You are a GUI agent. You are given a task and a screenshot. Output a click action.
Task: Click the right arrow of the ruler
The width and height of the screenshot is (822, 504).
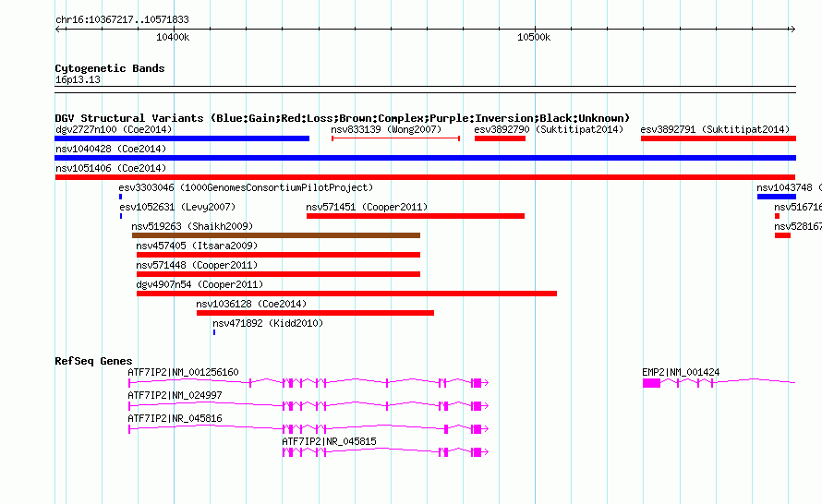click(792, 29)
